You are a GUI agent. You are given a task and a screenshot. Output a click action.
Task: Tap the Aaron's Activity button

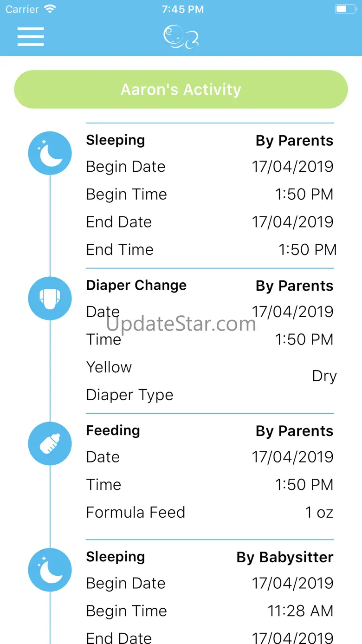pos(181,89)
